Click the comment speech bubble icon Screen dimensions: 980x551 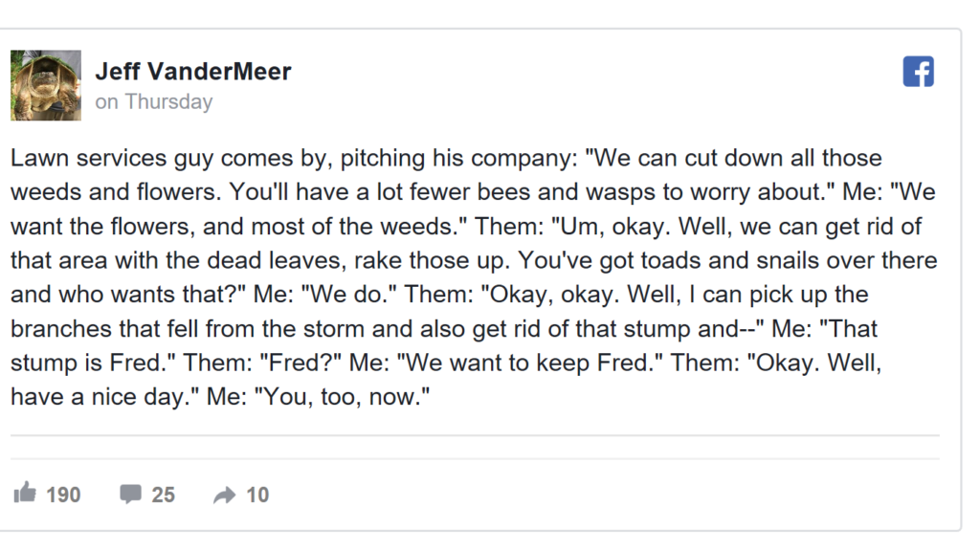[x=130, y=494]
